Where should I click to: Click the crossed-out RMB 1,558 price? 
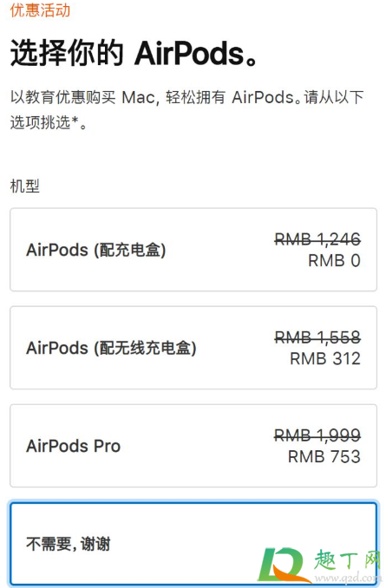pos(317,337)
